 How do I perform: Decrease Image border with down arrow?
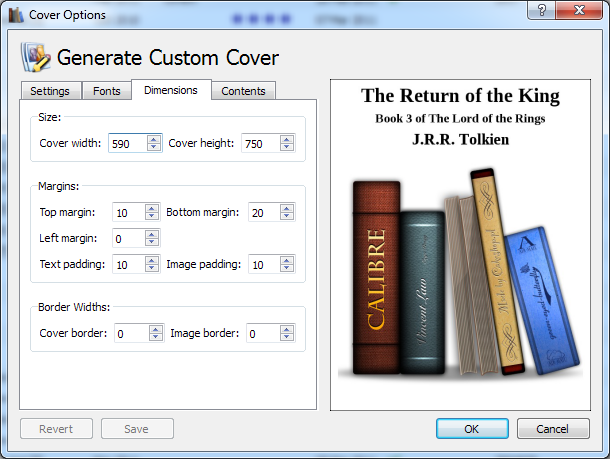pyautogui.click(x=287, y=338)
